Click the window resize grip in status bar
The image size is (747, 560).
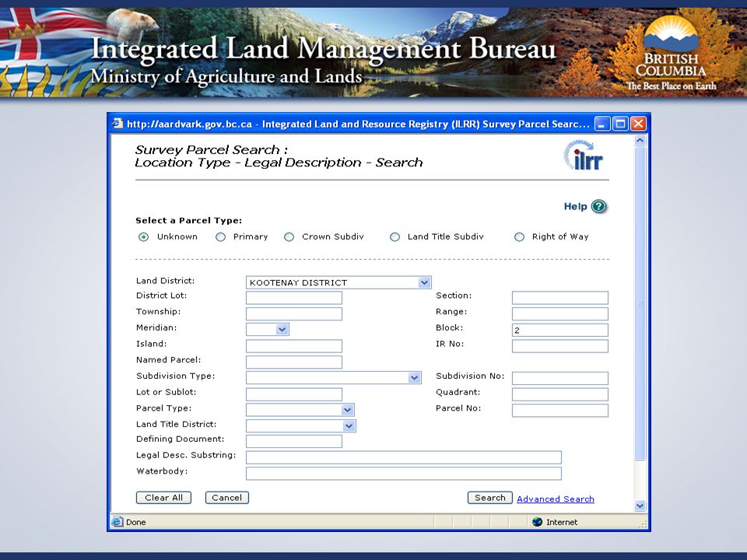click(642, 523)
